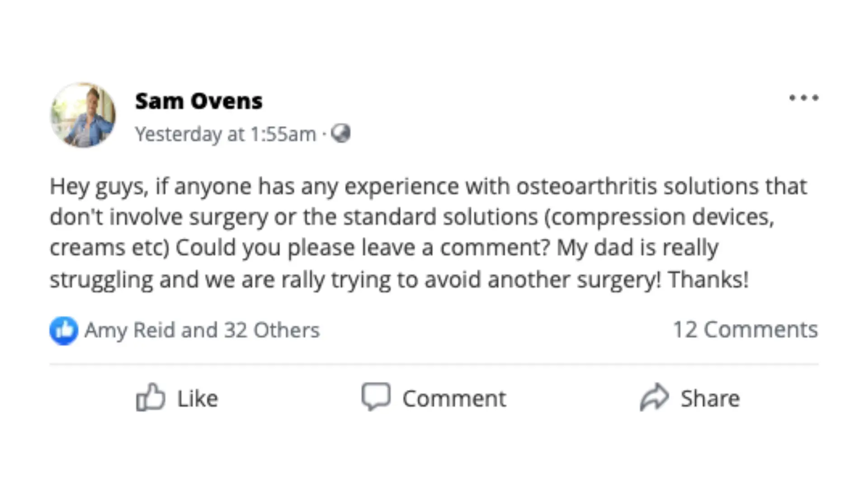This screenshot has width=868, height=488.
Task: Click the Like thumbs-up outline icon
Action: coord(150,398)
